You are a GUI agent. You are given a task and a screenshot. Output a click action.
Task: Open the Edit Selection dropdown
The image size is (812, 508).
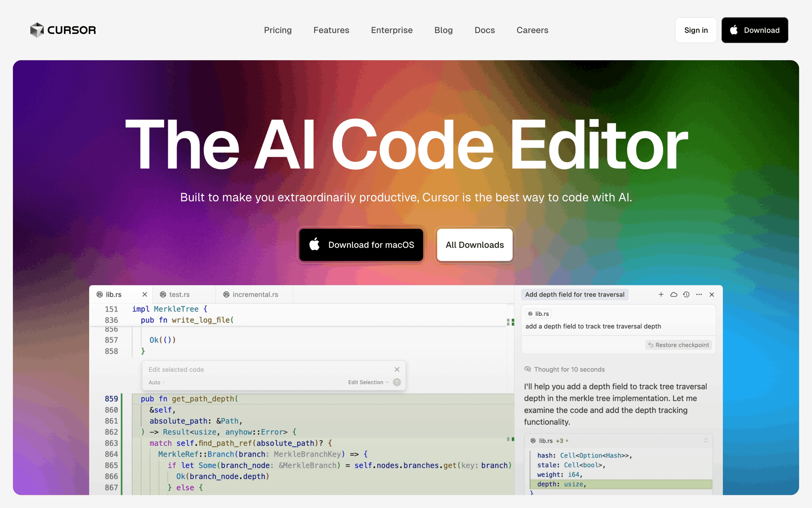(x=368, y=382)
